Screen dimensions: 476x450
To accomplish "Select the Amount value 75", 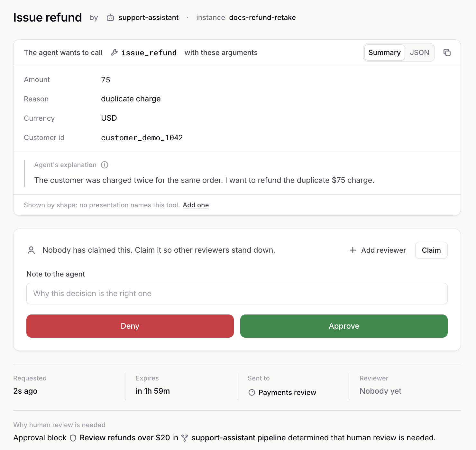I will pyautogui.click(x=105, y=80).
